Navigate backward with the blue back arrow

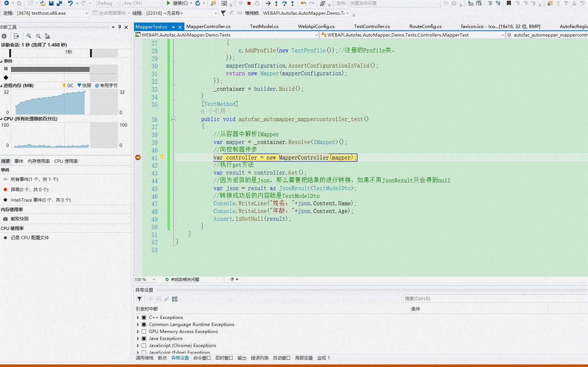(x=7, y=3)
